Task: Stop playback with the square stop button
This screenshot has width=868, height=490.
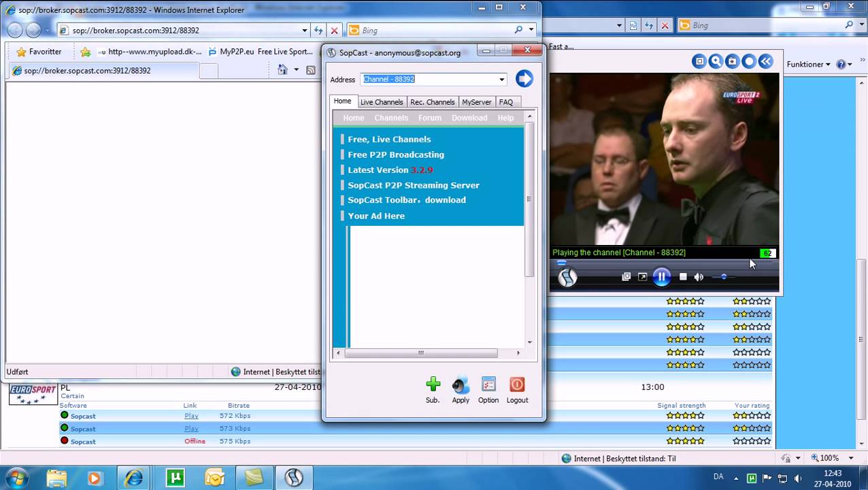Action: tap(683, 277)
